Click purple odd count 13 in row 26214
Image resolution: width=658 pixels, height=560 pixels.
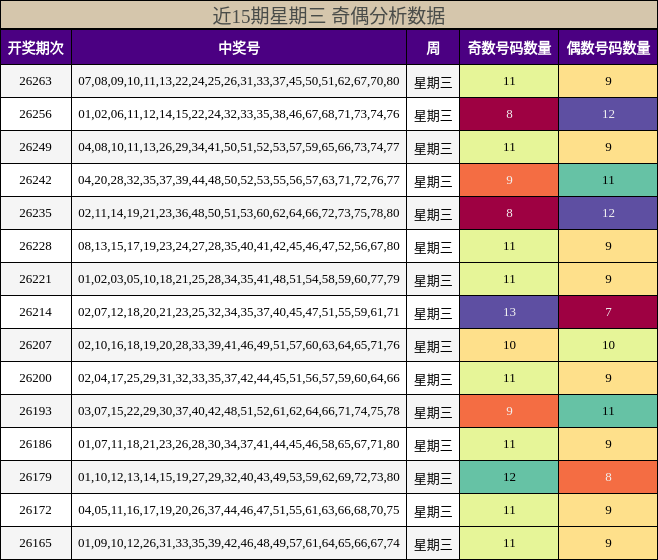(509, 312)
